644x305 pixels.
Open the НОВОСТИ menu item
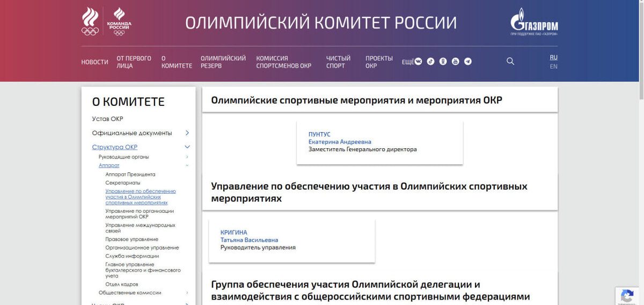click(94, 62)
